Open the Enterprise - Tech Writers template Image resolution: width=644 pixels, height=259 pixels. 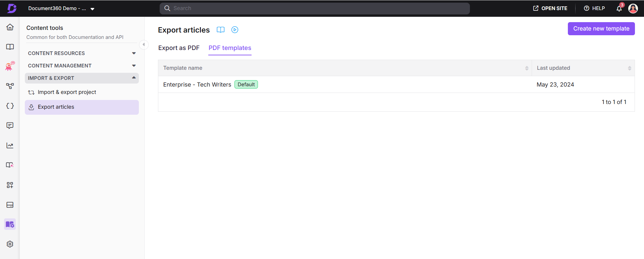(x=197, y=85)
